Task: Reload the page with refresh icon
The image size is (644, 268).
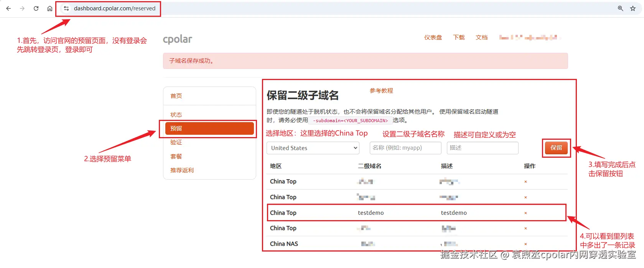Action: pos(36,8)
